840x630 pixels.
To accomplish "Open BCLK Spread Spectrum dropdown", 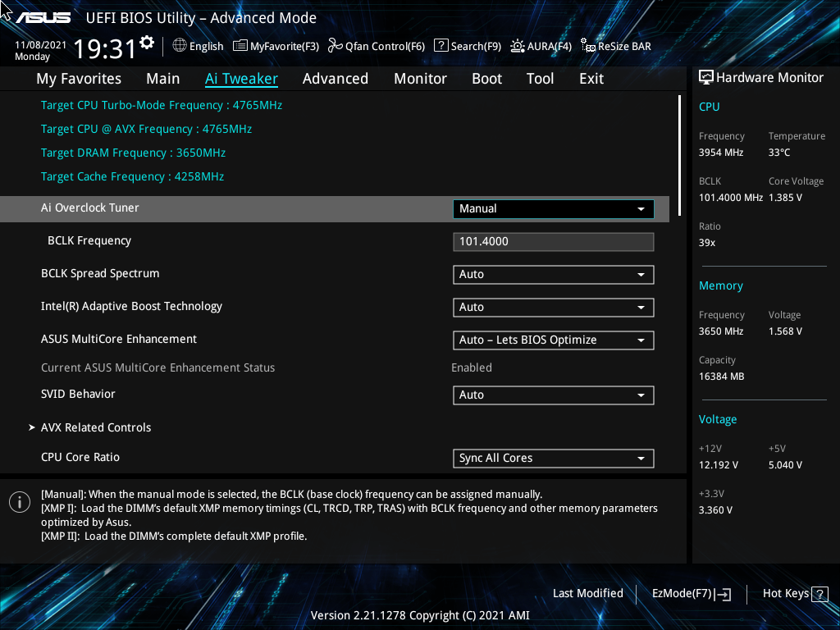I will coord(554,274).
